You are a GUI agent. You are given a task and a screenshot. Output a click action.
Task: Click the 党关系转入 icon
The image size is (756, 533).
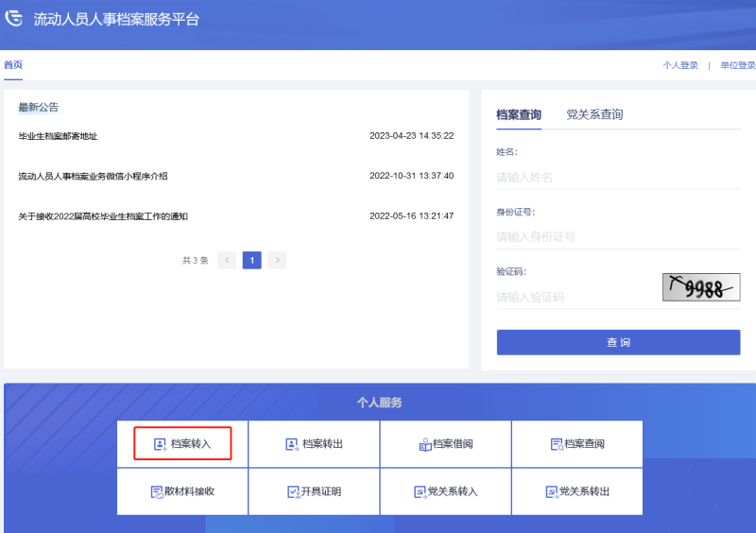coord(421,492)
